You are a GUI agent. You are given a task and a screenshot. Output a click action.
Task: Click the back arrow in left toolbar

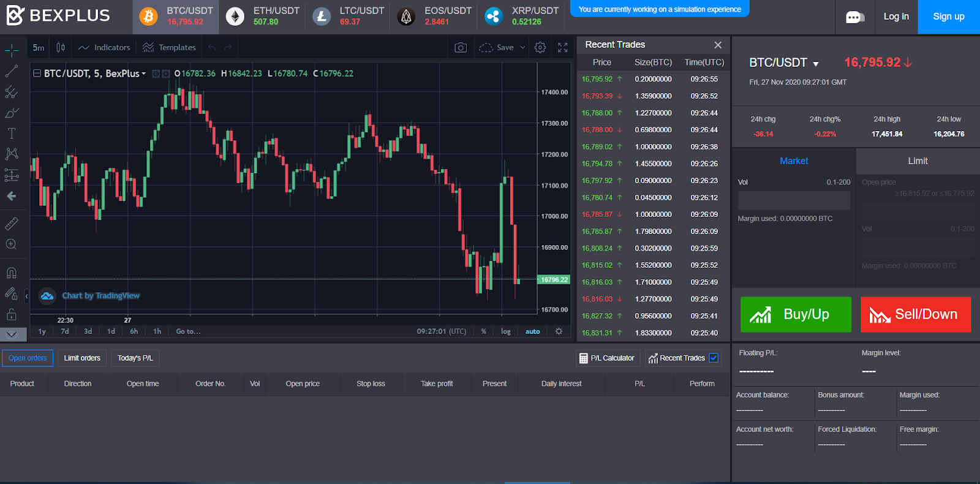click(x=12, y=196)
